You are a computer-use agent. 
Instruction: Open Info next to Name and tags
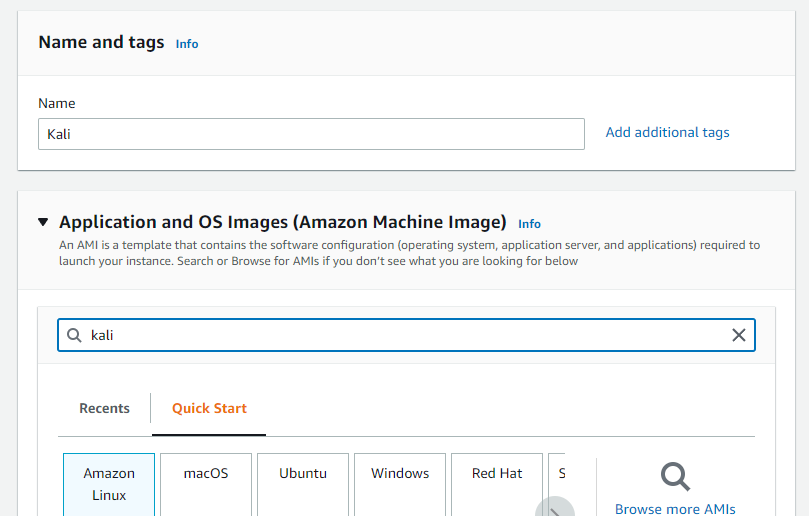coord(187,44)
